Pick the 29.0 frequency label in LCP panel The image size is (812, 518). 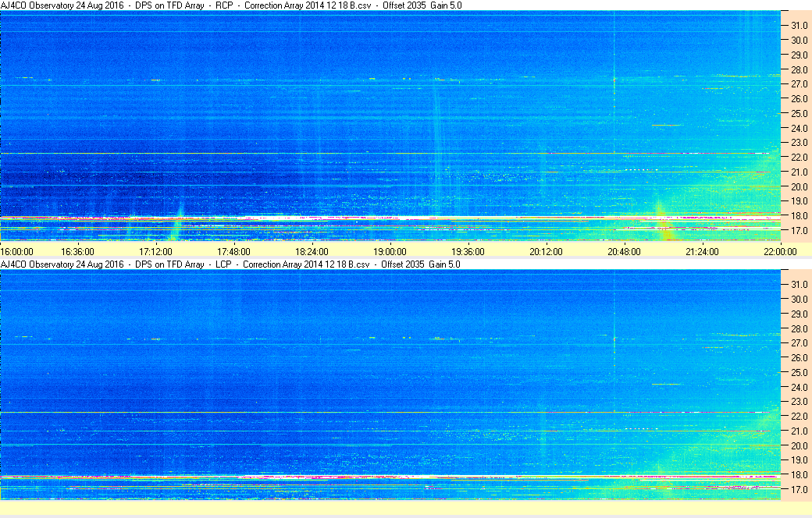tap(799, 314)
